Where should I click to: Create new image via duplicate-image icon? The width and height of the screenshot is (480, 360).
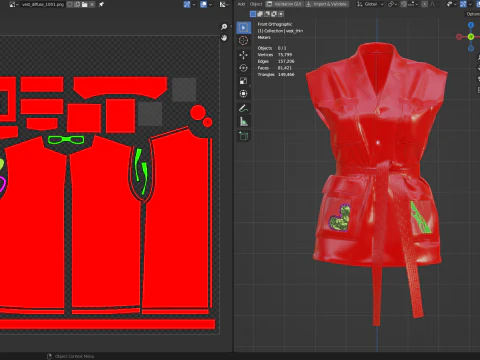click(77, 4)
